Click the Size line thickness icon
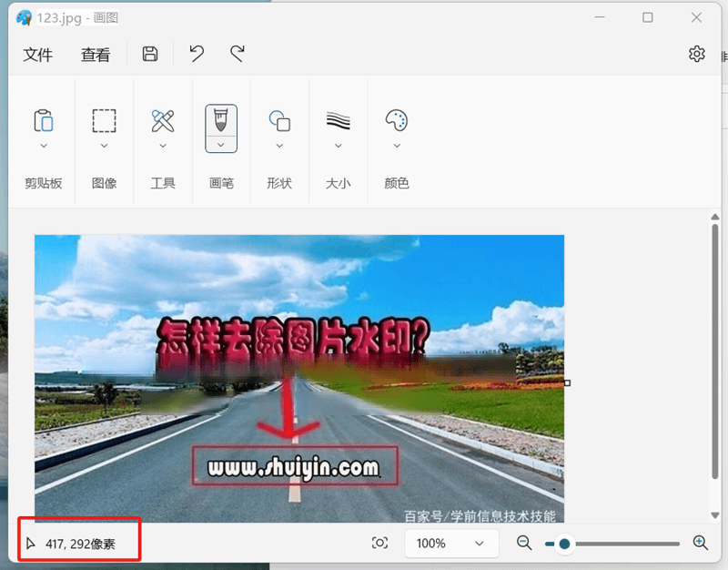Image resolution: width=728 pixels, height=570 pixels. coord(339,120)
